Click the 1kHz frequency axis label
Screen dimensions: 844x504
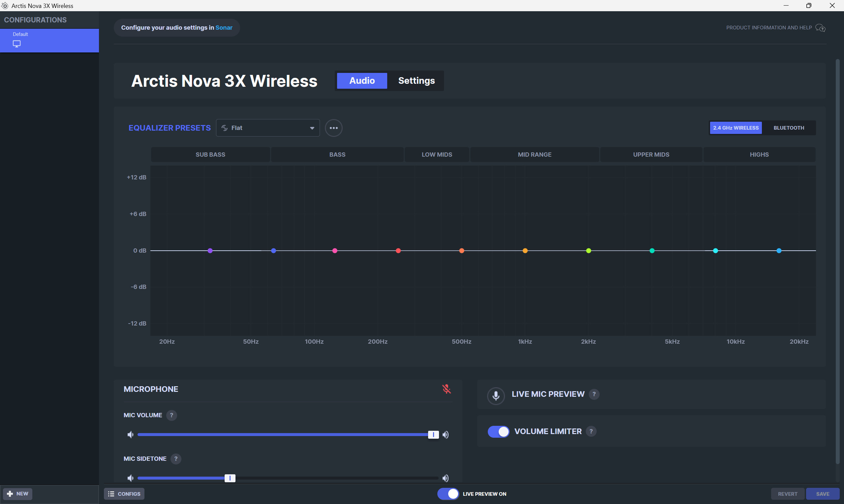click(x=525, y=342)
